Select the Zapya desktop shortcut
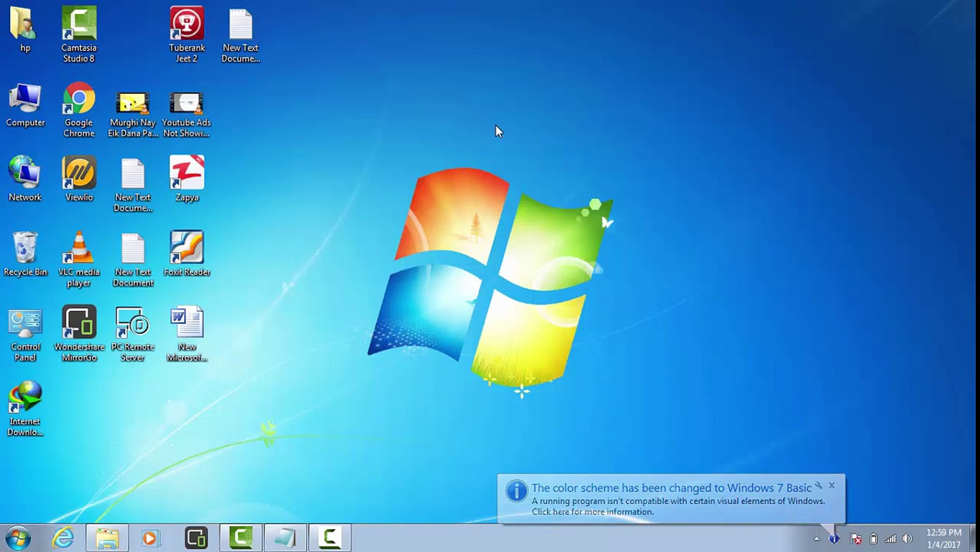Image resolution: width=980 pixels, height=552 pixels. 187,179
